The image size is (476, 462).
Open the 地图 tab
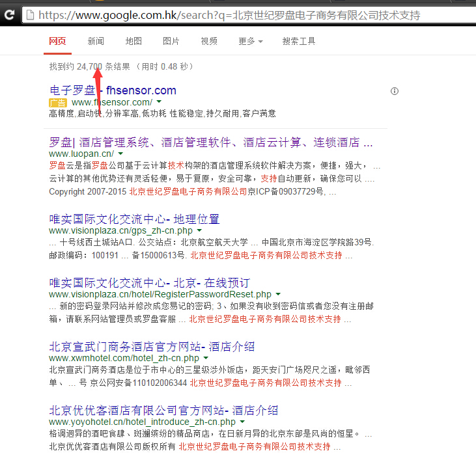pos(133,41)
